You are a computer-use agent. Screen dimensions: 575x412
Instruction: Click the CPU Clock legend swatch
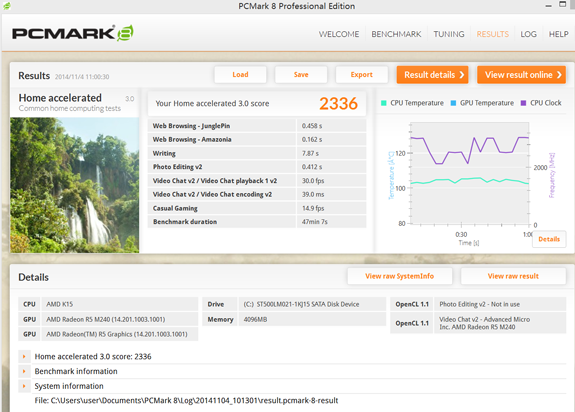point(523,103)
